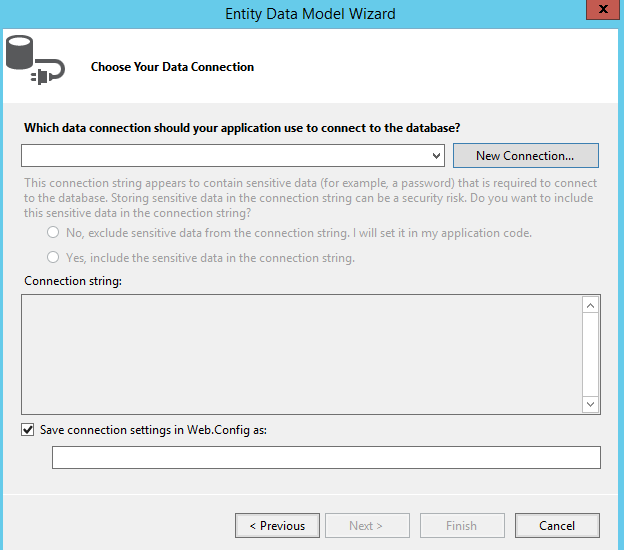
Task: Uncheck 'Save connection settings in Web.Config as' checkbox
Action: point(27,430)
